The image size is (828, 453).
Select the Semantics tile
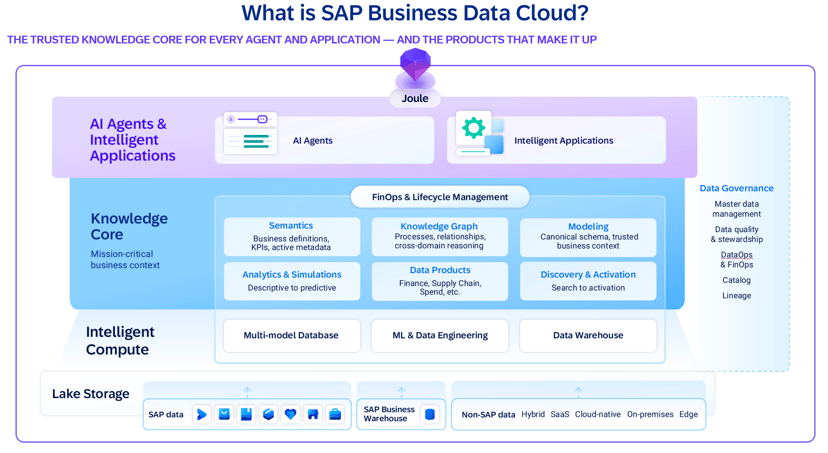point(291,237)
